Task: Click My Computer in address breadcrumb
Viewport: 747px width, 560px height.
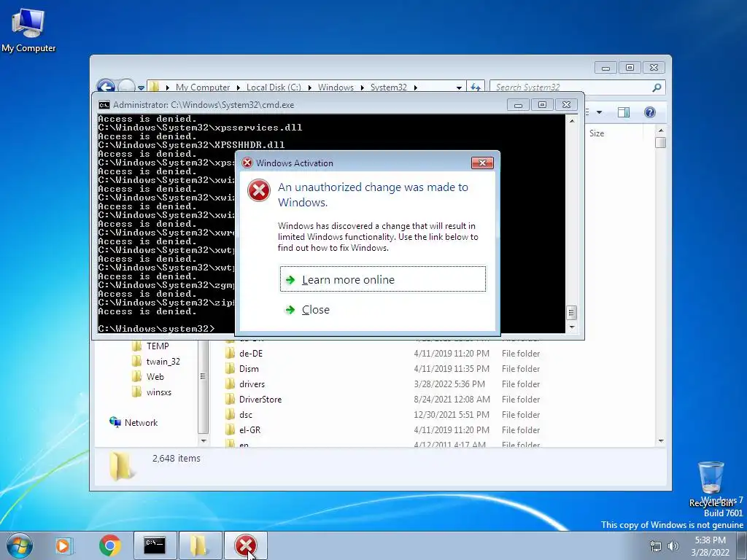Action: (203, 87)
